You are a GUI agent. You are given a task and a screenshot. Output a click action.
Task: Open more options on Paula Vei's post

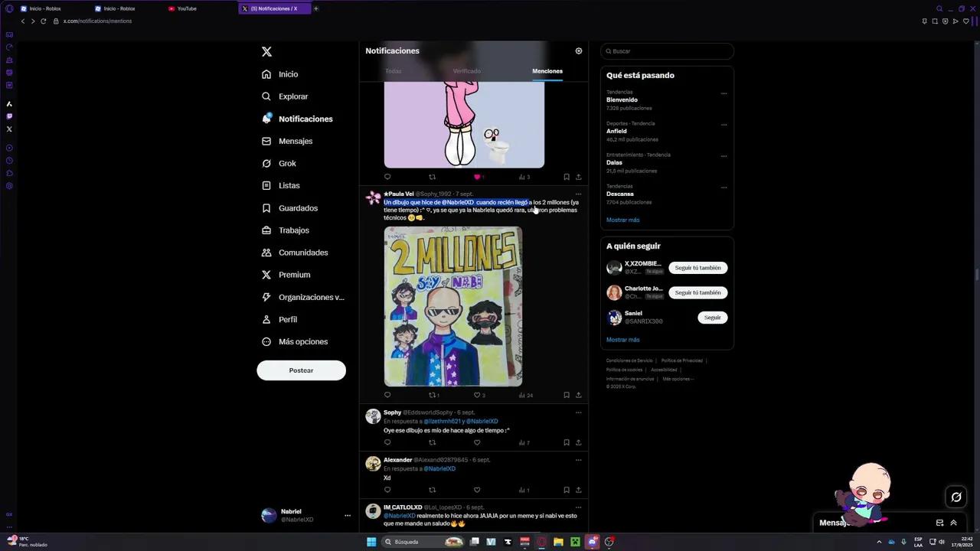(578, 194)
